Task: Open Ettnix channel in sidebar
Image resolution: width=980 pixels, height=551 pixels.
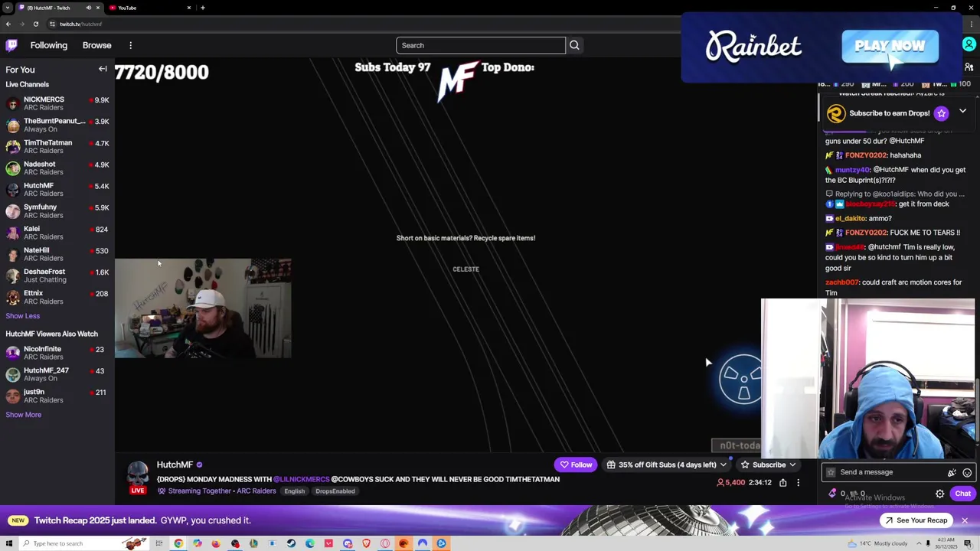Action: 57,296
